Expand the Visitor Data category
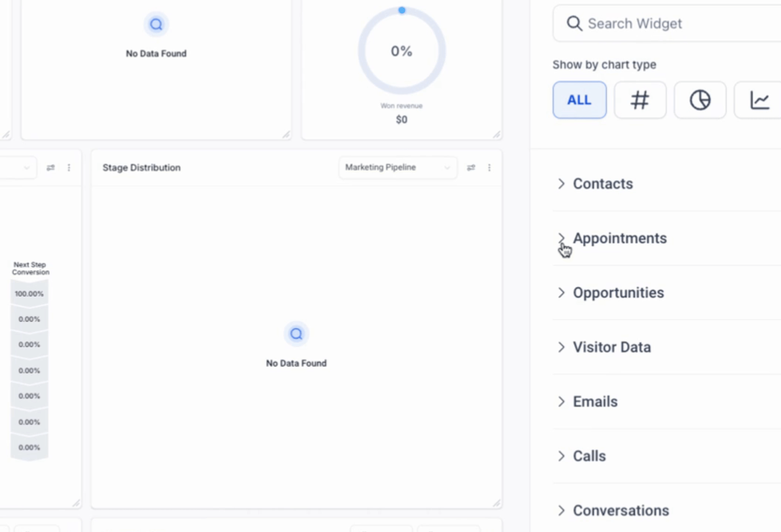Viewport: 781px width, 532px height. tap(611, 347)
